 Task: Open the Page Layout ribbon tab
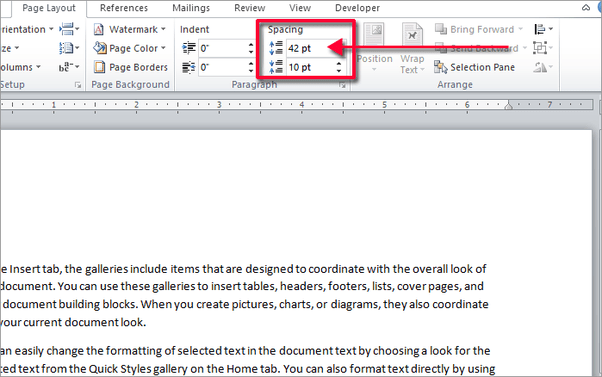click(49, 8)
